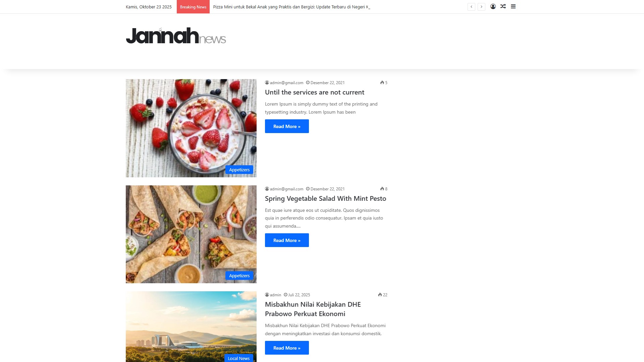Open 'Until the services are not current'
This screenshot has height=362, width=644.
coord(315,92)
